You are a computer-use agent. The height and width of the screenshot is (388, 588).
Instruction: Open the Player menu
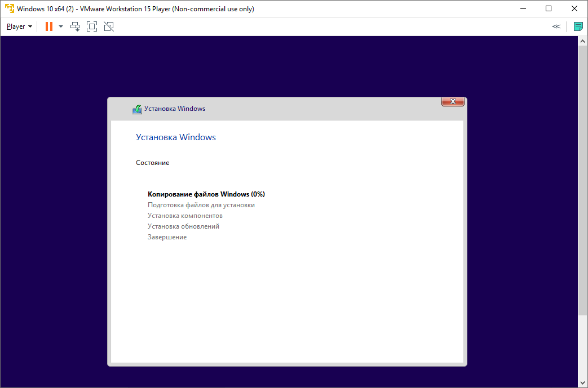pyautogui.click(x=20, y=26)
